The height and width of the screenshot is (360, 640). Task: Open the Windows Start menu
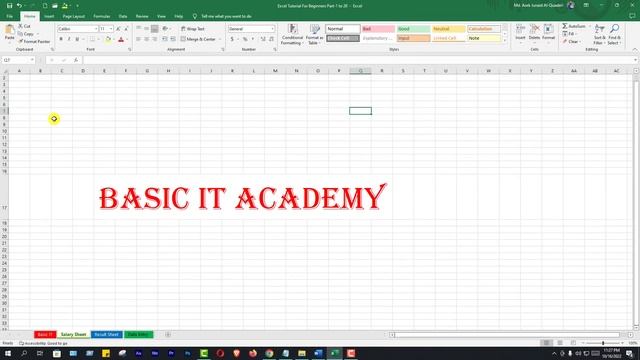click(7, 353)
